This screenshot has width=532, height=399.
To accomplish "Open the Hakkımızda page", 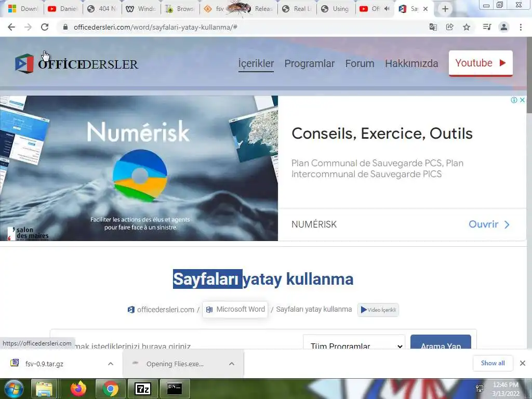I will tap(411, 63).
